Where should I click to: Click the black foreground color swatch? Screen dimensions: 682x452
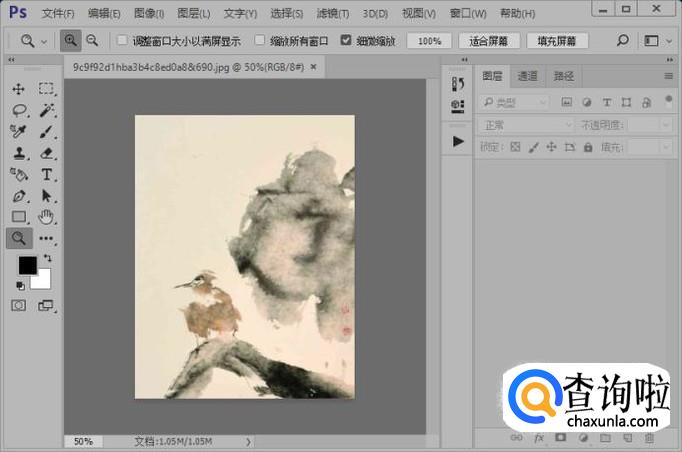point(27,265)
